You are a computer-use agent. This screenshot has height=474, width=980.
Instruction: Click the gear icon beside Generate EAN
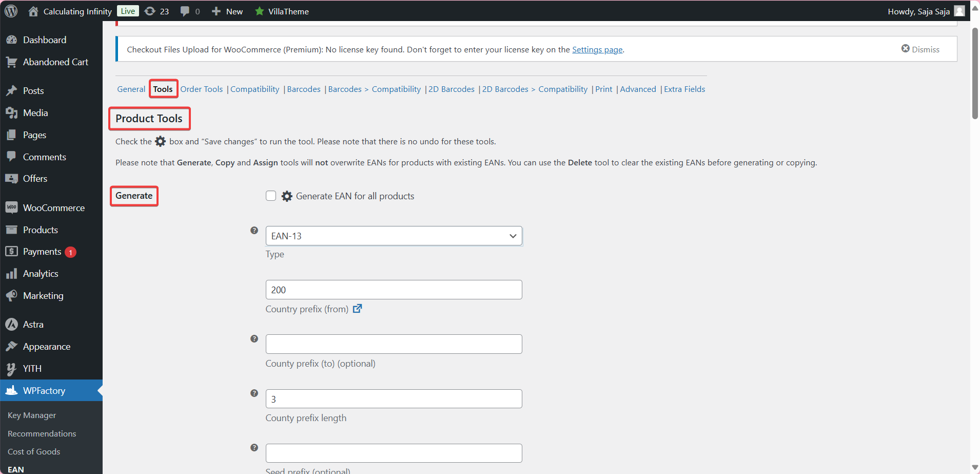(286, 196)
